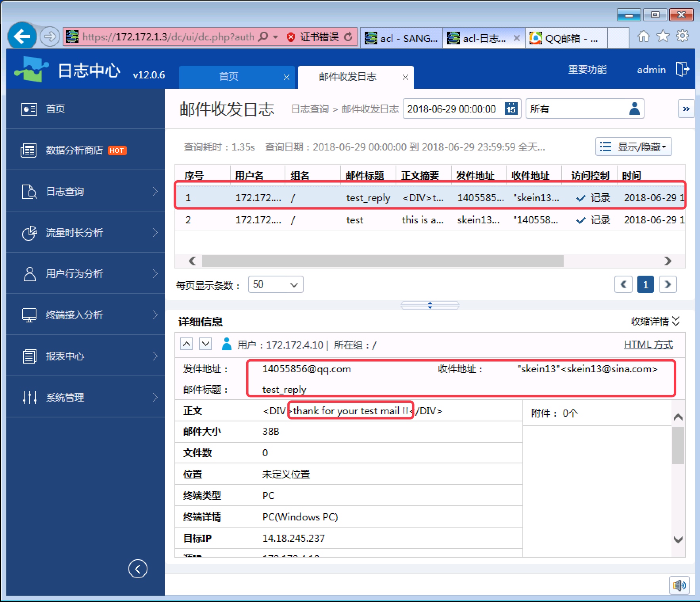Open the browser home icon

point(643,36)
